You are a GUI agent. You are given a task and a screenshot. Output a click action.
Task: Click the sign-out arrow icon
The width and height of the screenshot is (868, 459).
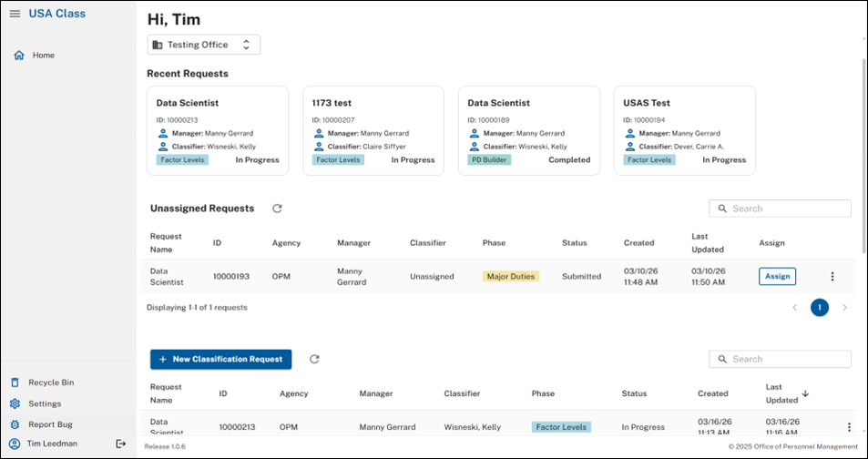point(120,444)
